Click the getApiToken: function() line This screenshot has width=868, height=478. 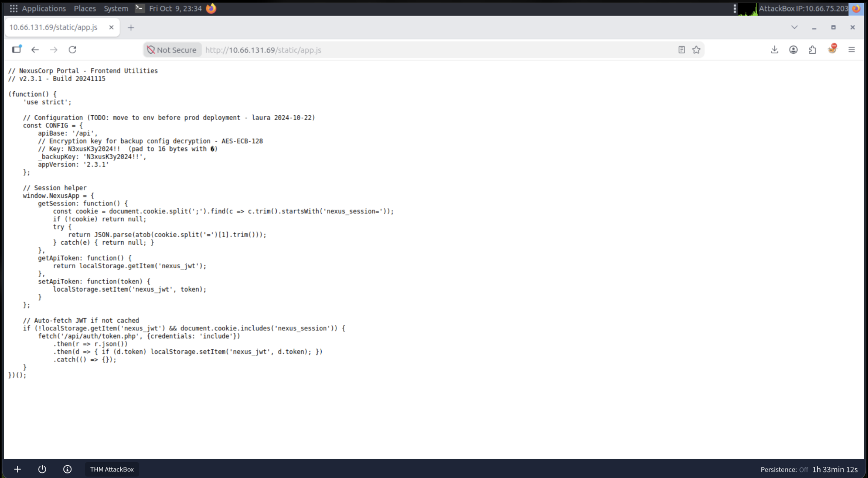(84, 258)
